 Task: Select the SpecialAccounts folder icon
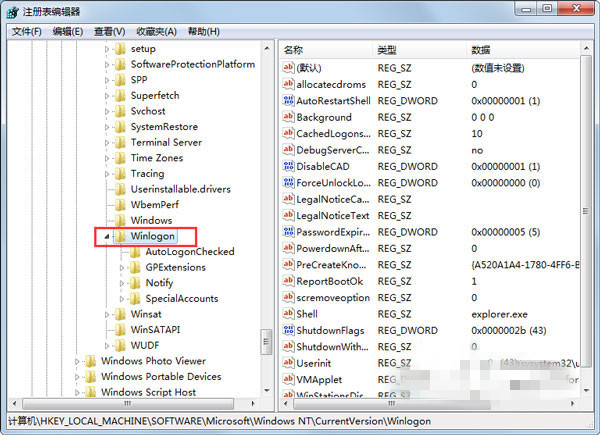(x=135, y=298)
